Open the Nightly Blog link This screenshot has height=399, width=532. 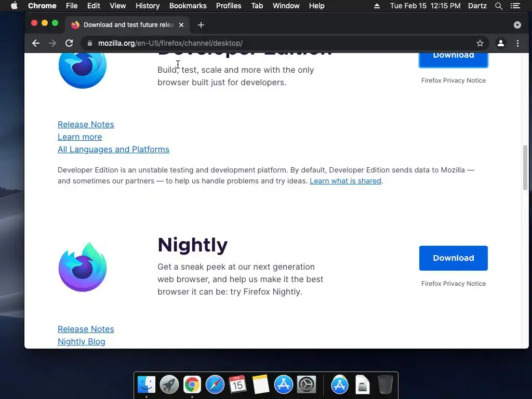82,342
